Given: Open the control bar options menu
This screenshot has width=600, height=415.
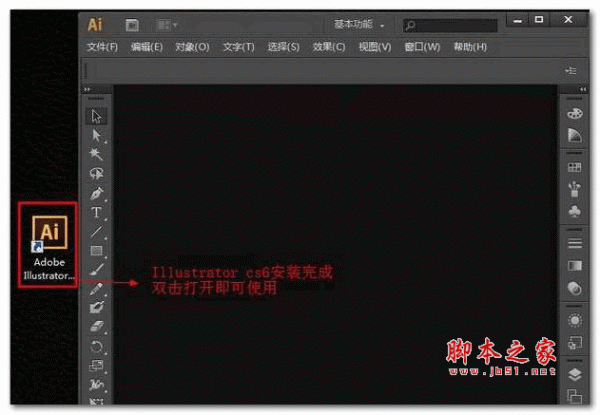Looking at the screenshot, I should tap(571, 71).
